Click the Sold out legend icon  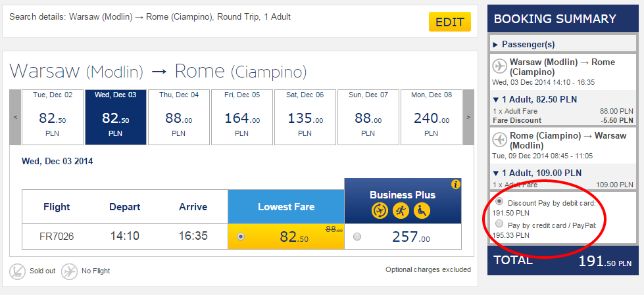(17, 271)
